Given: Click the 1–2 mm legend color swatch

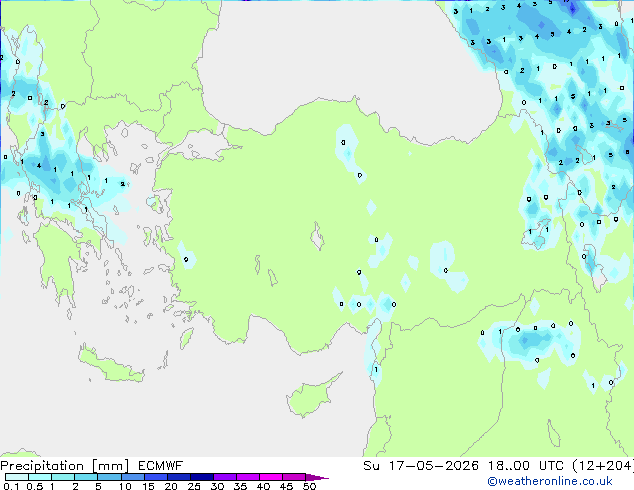Looking at the screenshot, I should (x=63, y=477).
